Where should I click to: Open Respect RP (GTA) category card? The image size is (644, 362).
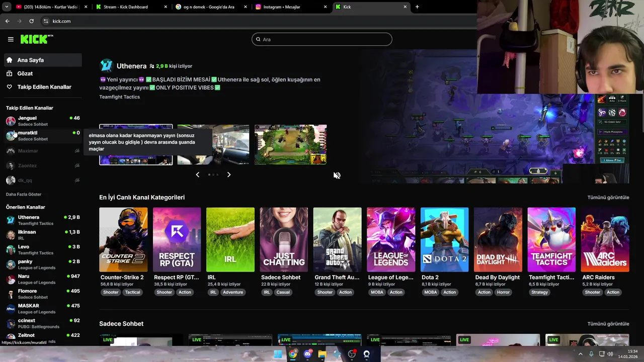pos(177,240)
